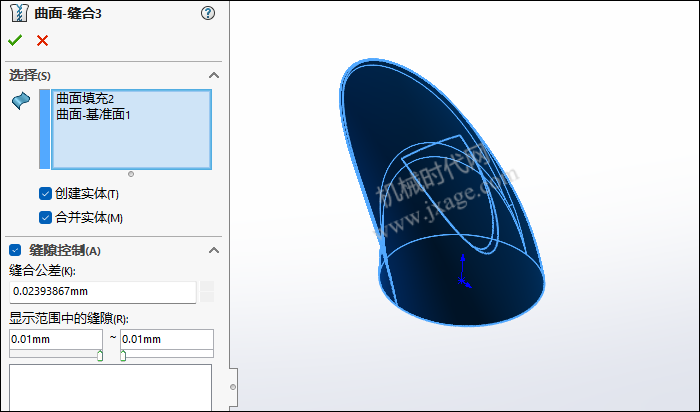700x412 pixels.
Task: Click the empty gap results list box
Action: (110, 387)
